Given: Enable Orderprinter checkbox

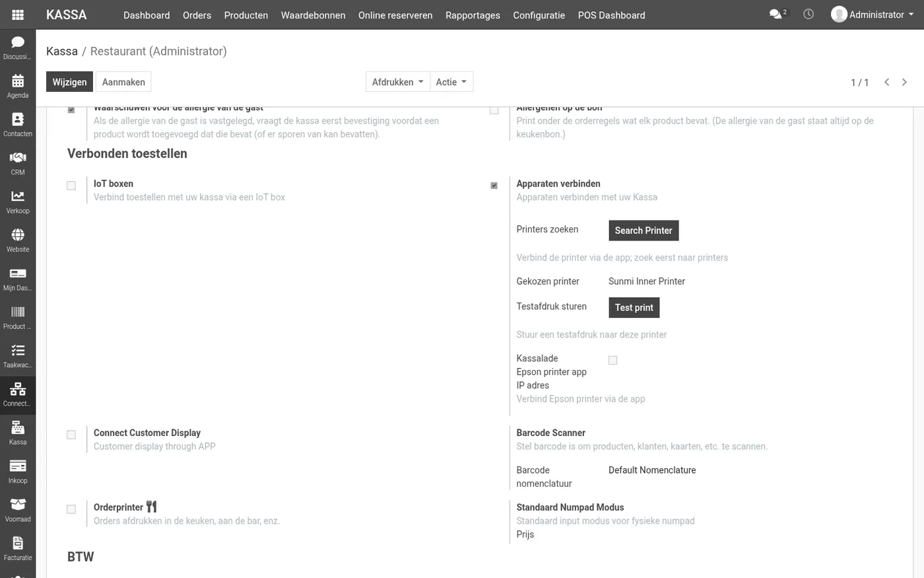Looking at the screenshot, I should coord(71,509).
